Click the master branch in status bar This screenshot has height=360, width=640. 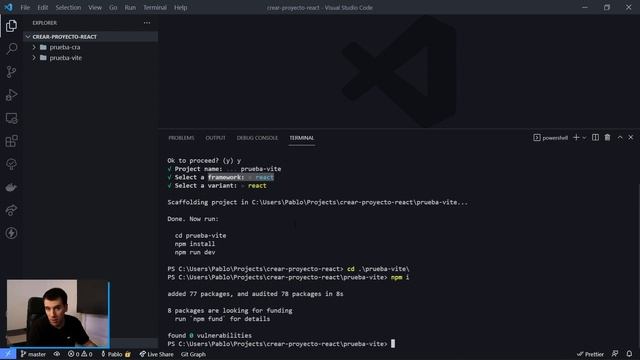pyautogui.click(x=33, y=354)
